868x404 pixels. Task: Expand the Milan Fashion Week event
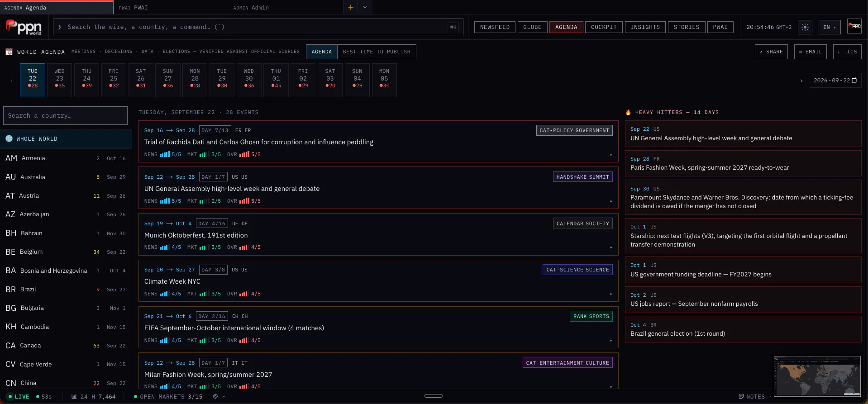point(611,387)
